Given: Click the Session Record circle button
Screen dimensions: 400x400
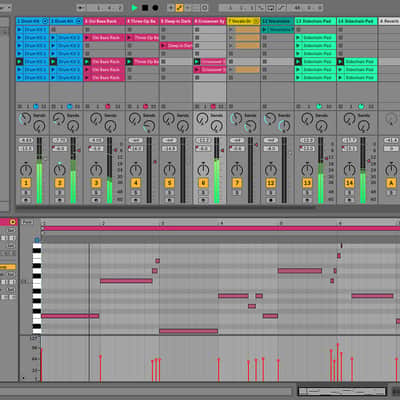Looking at the screenshot, I should pos(205,8).
